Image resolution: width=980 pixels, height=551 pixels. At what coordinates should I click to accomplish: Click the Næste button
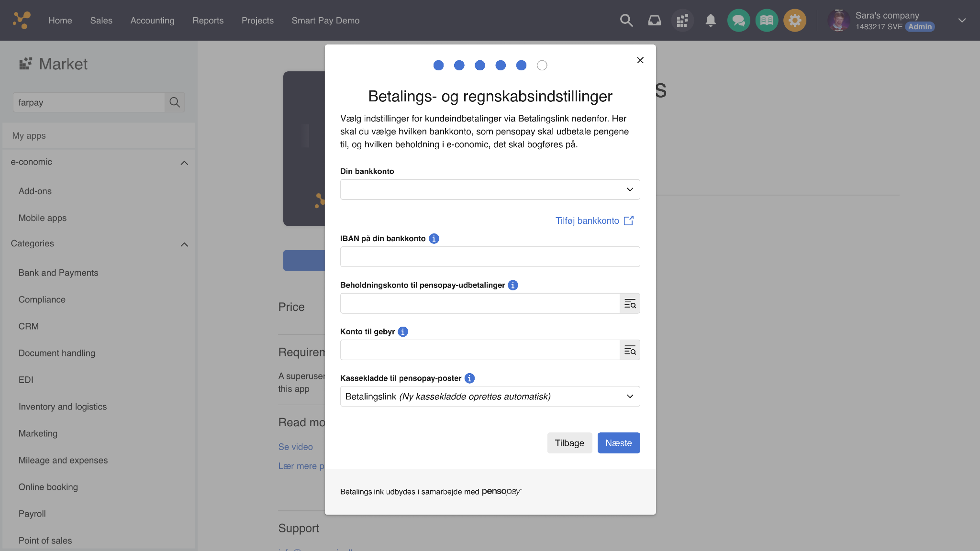click(619, 443)
